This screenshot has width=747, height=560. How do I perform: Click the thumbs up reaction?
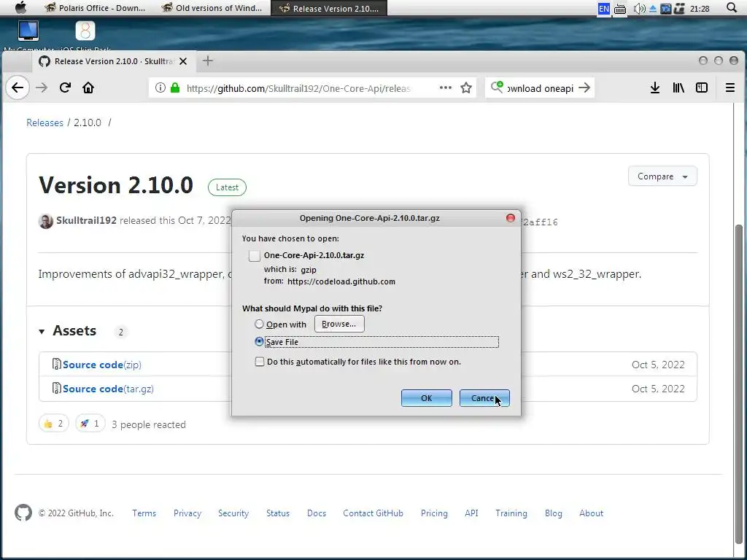pos(53,424)
